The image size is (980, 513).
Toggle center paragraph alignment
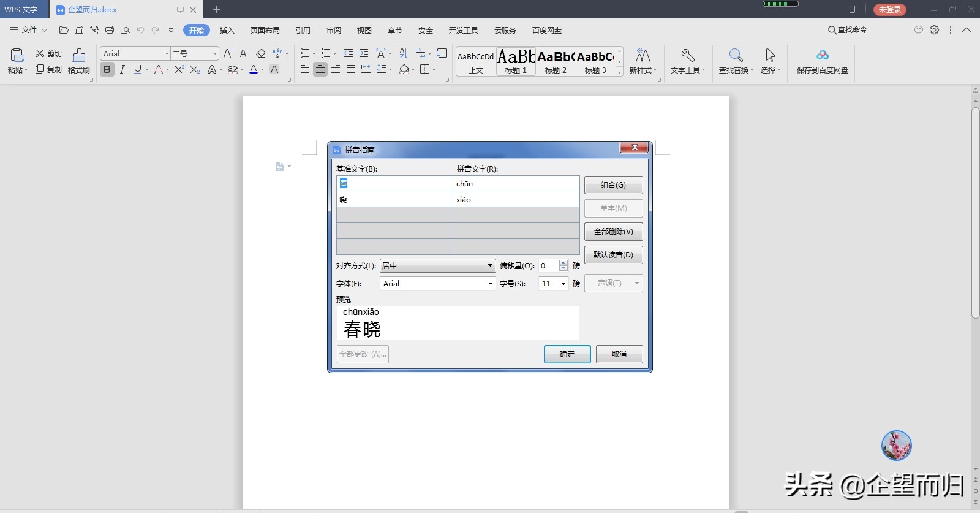[320, 69]
